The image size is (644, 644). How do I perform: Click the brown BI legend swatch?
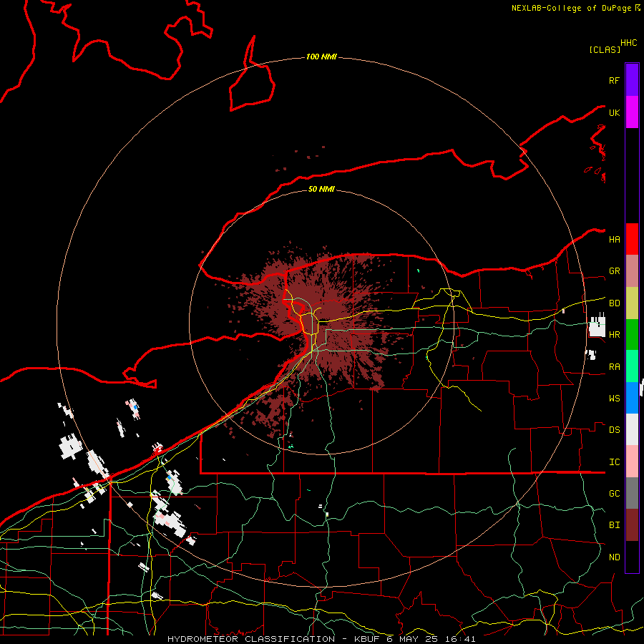click(632, 525)
